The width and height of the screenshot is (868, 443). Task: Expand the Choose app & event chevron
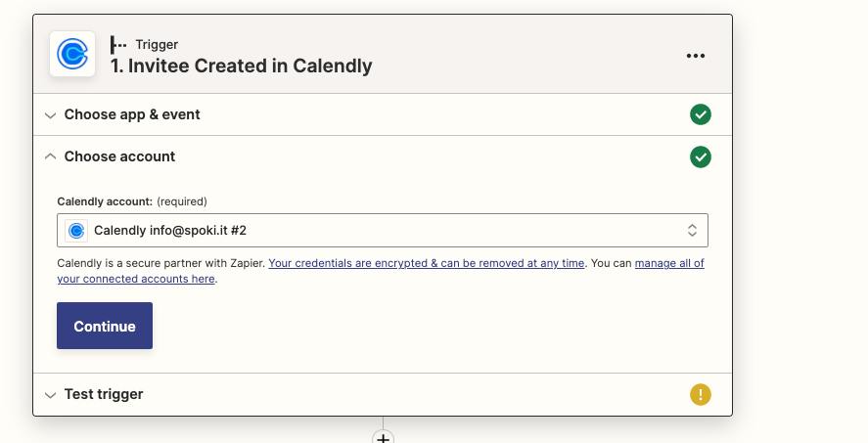point(51,115)
